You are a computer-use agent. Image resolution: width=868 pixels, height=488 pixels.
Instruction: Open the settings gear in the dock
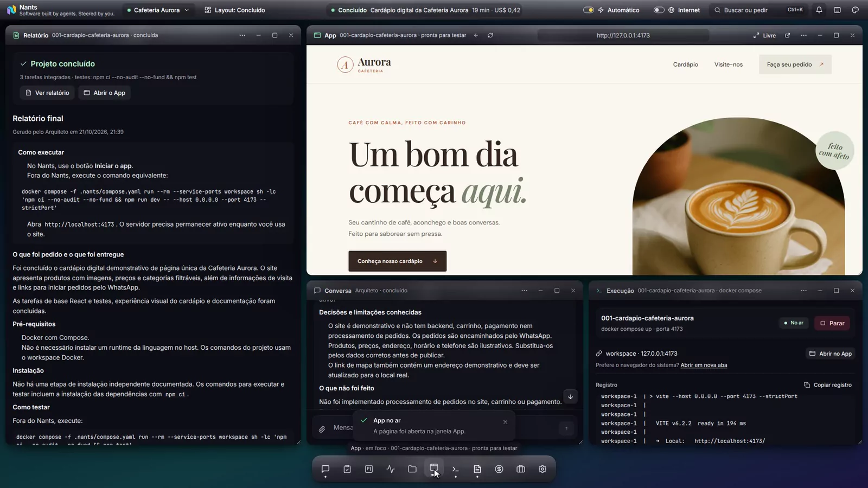coord(542,469)
